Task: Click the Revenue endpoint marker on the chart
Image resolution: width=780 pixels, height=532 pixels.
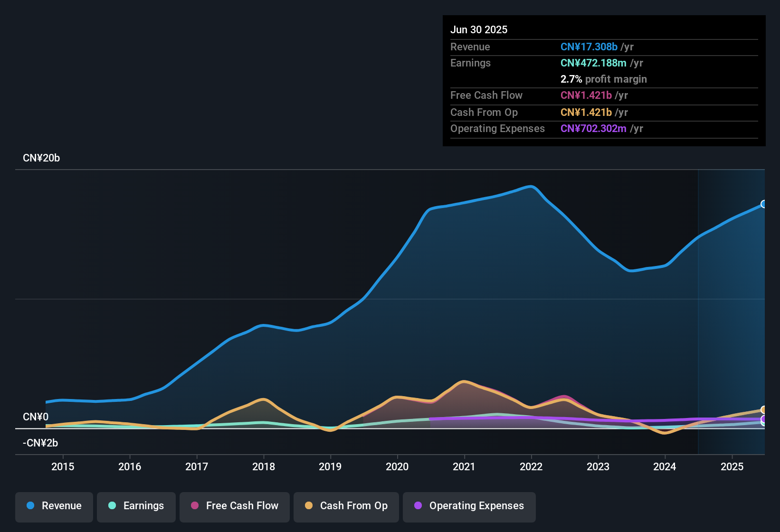Action: 764,204
